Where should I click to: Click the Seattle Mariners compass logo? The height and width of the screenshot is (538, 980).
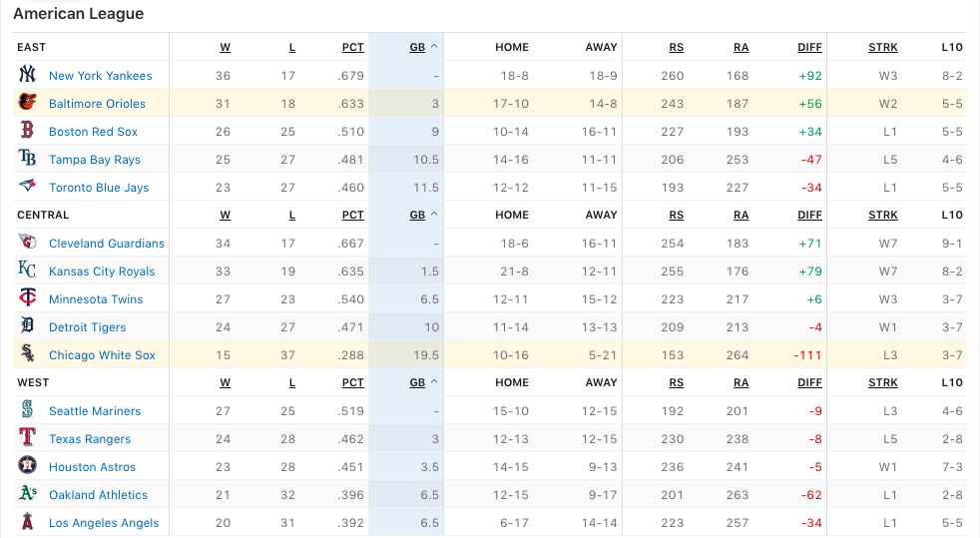tap(27, 410)
